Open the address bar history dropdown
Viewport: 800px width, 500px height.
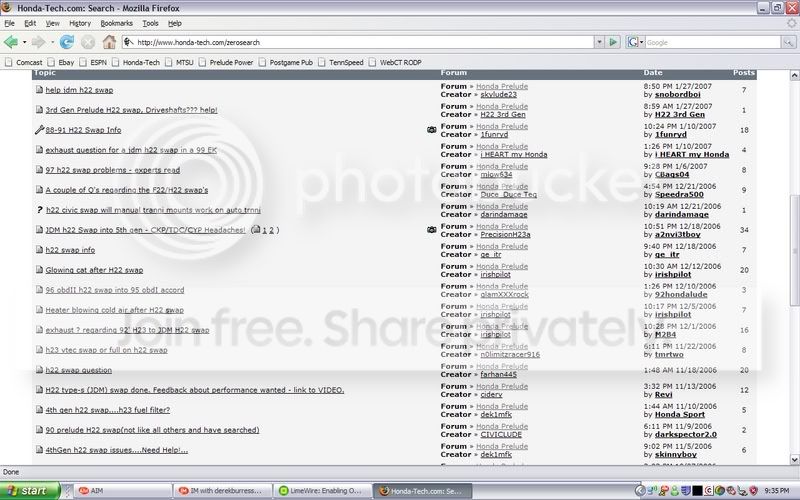599,42
